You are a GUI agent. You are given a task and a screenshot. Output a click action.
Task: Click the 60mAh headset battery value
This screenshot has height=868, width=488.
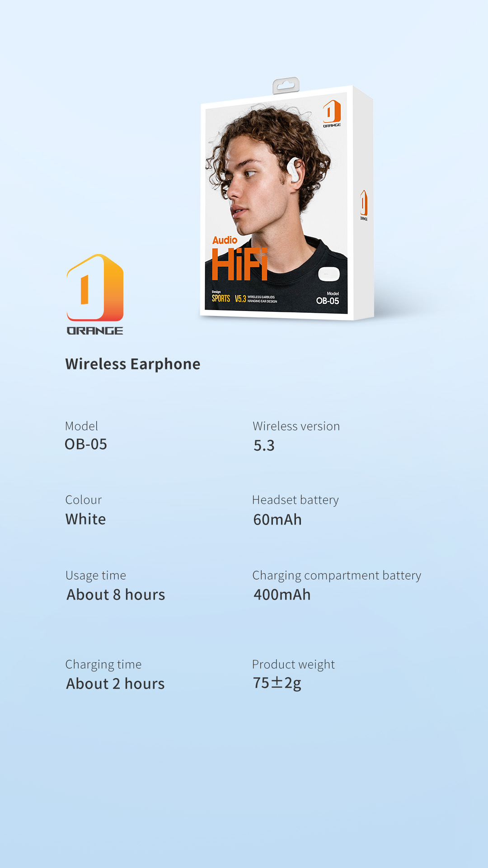coord(277,520)
